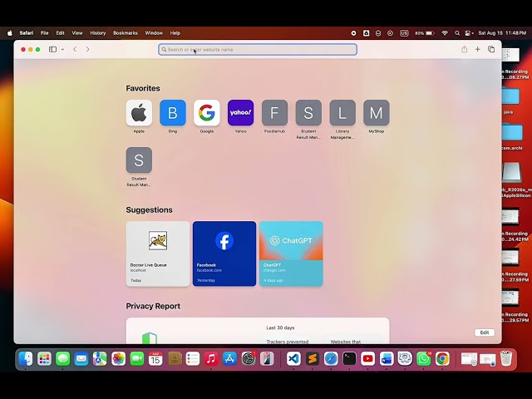Show the Safari sidebar
Viewport: 532px width, 399px height.
click(52, 50)
